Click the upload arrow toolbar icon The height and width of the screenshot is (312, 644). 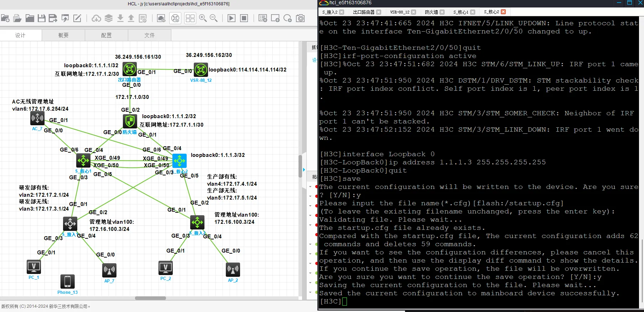pyautogui.click(x=131, y=18)
